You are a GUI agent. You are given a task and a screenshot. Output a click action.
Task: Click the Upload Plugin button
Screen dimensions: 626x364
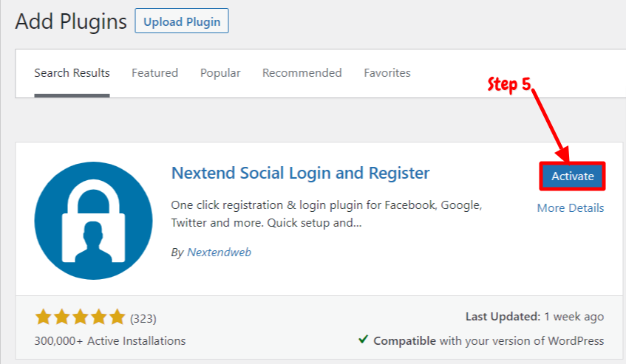tap(182, 21)
